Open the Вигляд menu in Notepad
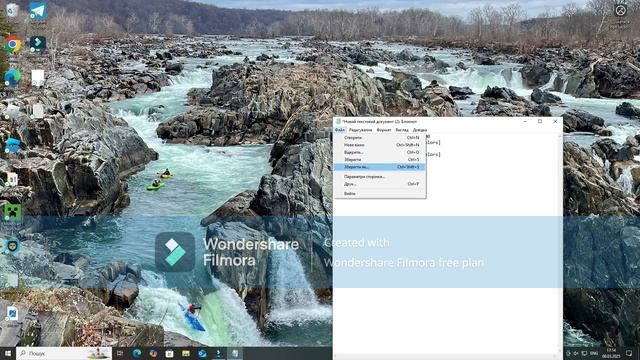 tap(402, 130)
